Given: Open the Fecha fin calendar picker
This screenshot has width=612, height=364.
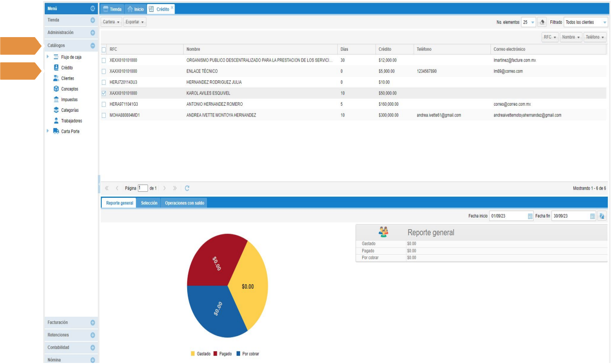Looking at the screenshot, I should [x=592, y=216].
